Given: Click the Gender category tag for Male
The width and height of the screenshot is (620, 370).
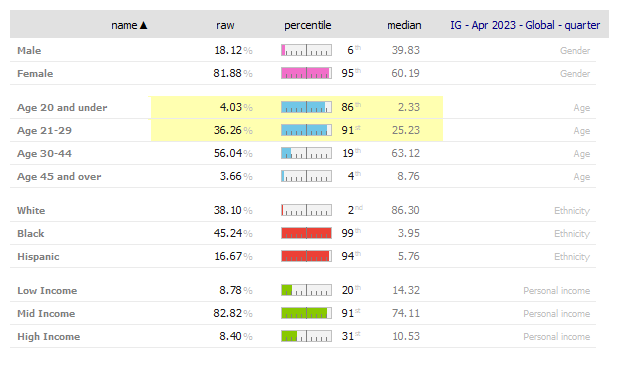Looking at the screenshot, I should [575, 51].
